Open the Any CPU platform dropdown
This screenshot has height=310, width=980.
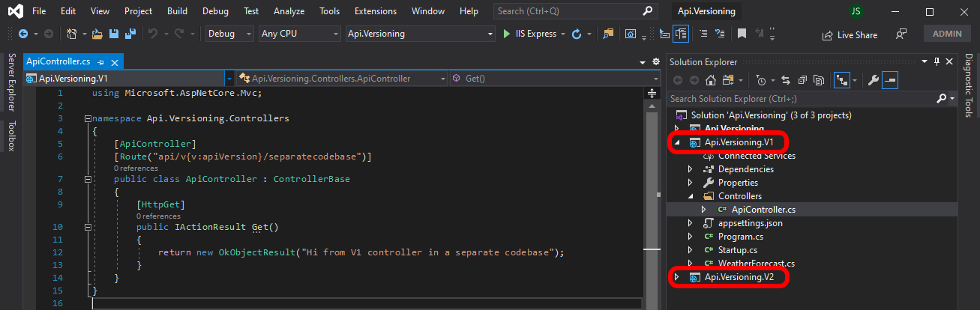[299, 34]
